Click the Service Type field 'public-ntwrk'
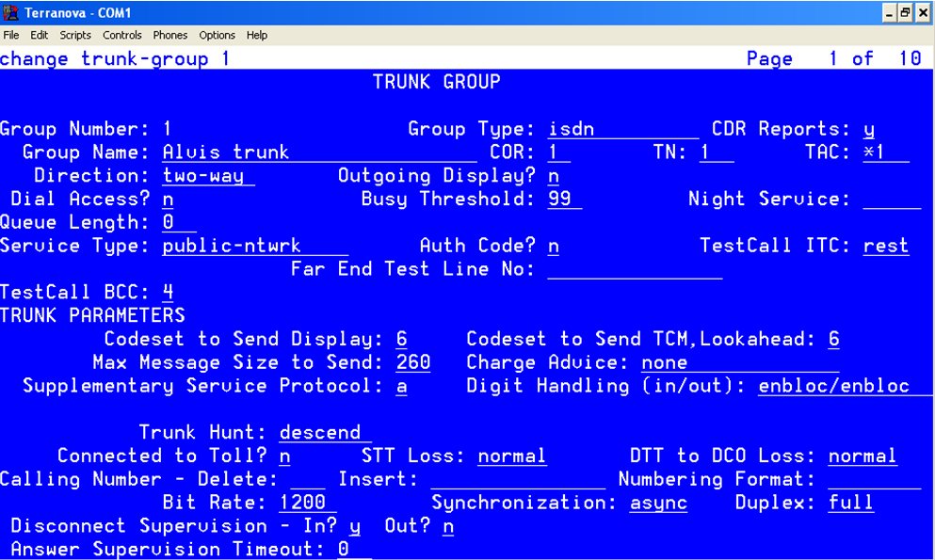Screen dimensions: 935x560 [x=232, y=246]
